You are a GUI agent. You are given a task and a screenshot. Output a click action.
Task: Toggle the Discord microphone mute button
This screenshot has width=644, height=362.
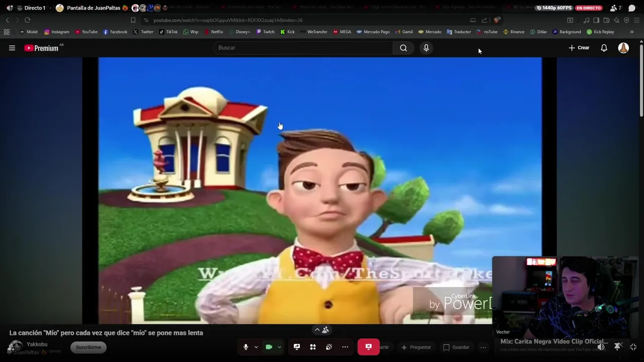click(246, 347)
